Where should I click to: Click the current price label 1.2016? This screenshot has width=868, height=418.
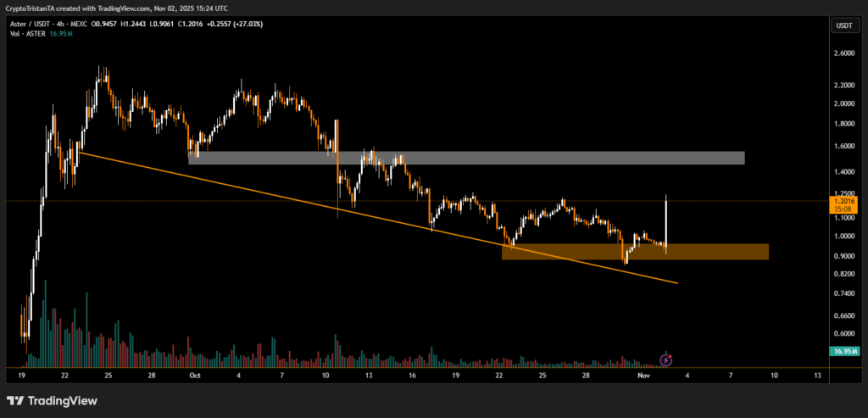pyautogui.click(x=844, y=201)
